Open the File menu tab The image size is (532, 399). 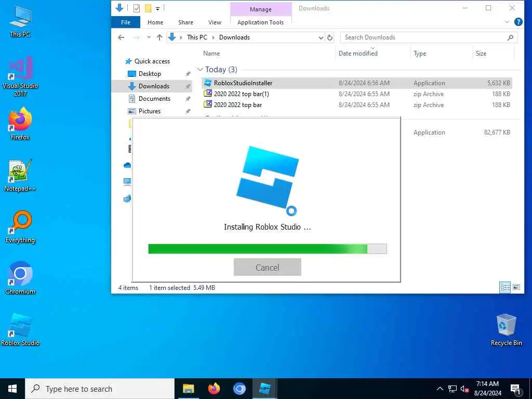click(126, 22)
